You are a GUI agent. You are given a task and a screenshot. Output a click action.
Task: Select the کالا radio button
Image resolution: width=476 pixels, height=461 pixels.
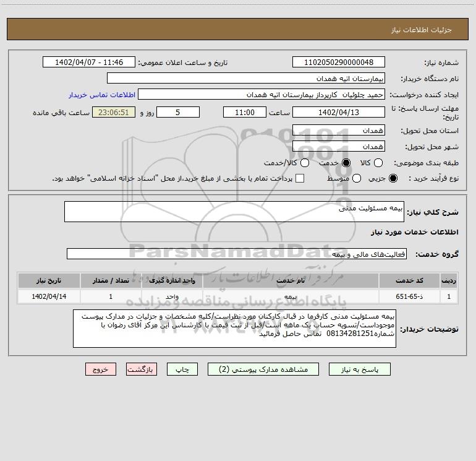point(378,163)
